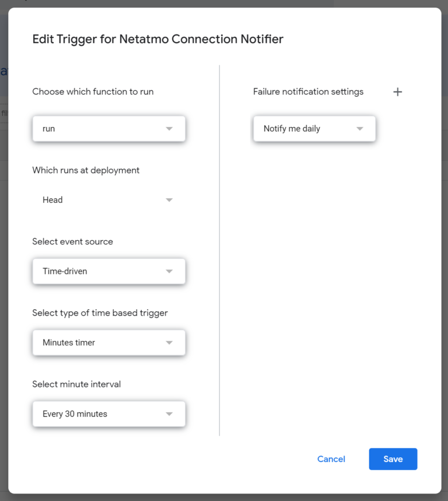
Task: Select the 'Failure notification settings' heading
Action: pyautogui.click(x=308, y=92)
